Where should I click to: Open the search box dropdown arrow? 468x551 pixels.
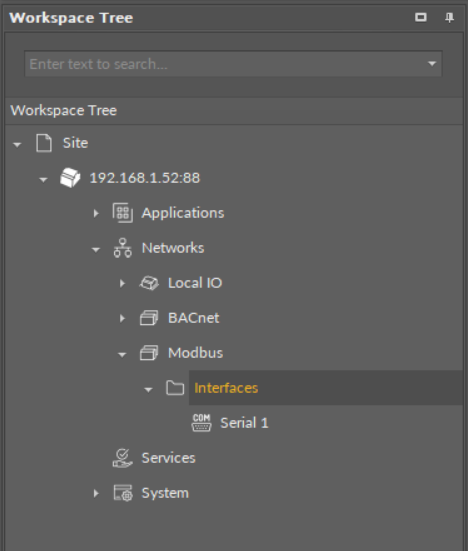(432, 64)
